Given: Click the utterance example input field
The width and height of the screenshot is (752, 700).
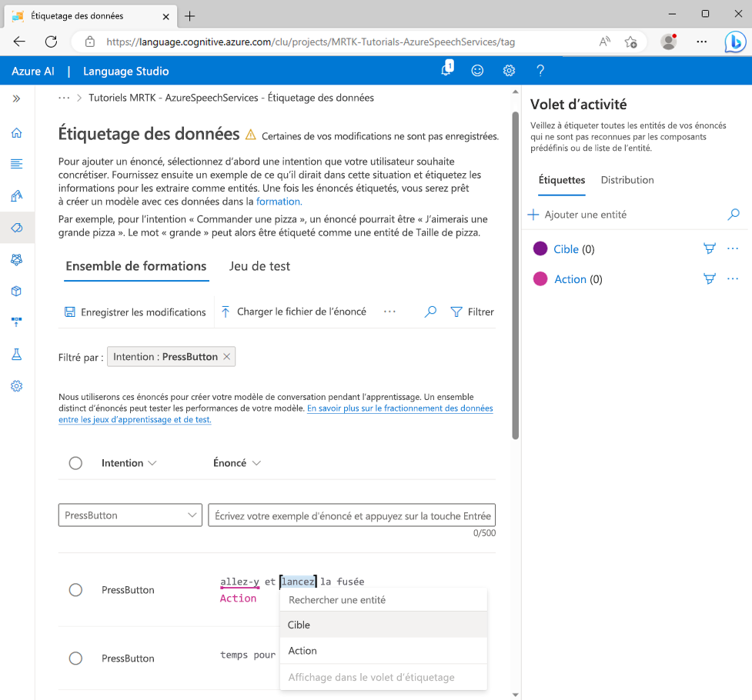Looking at the screenshot, I should [352, 515].
